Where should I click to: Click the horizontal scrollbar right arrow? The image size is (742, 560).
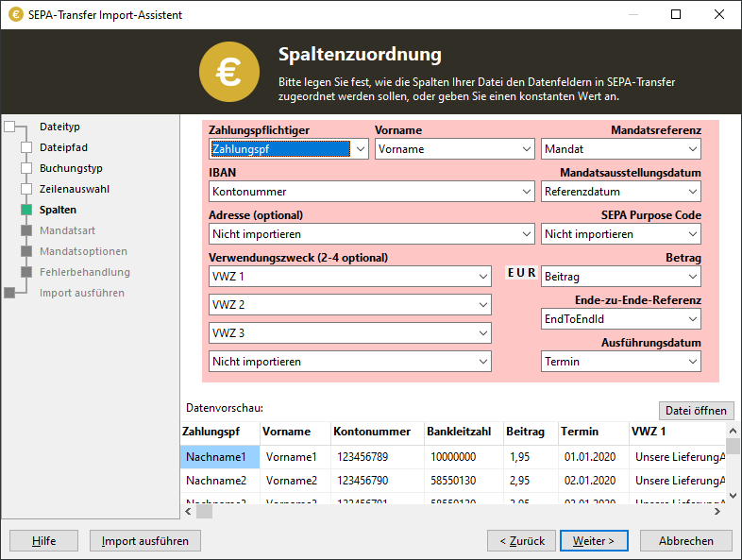(717, 512)
